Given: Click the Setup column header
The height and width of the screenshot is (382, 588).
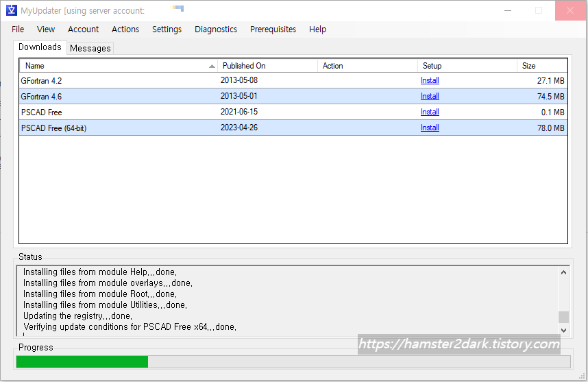Looking at the screenshot, I should click(467, 66).
